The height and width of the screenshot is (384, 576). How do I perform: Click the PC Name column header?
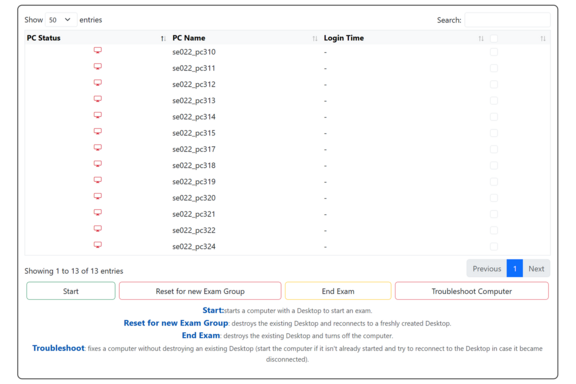point(189,38)
